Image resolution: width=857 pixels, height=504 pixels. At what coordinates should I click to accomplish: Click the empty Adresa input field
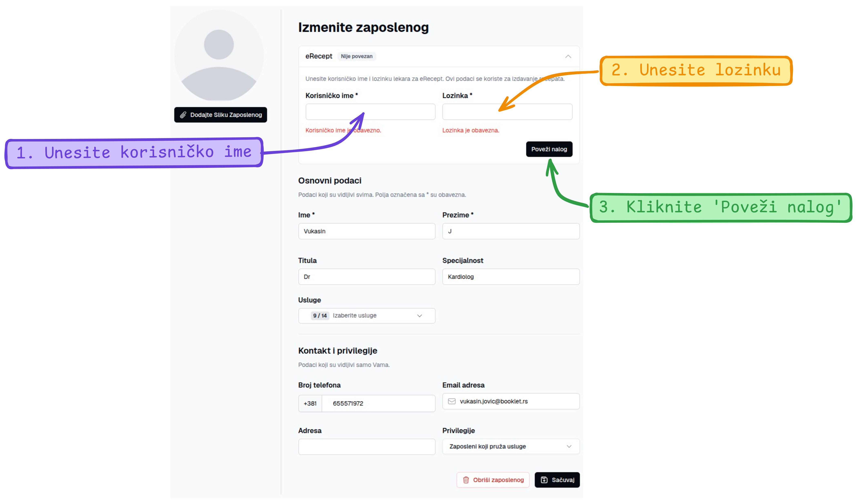click(x=367, y=446)
